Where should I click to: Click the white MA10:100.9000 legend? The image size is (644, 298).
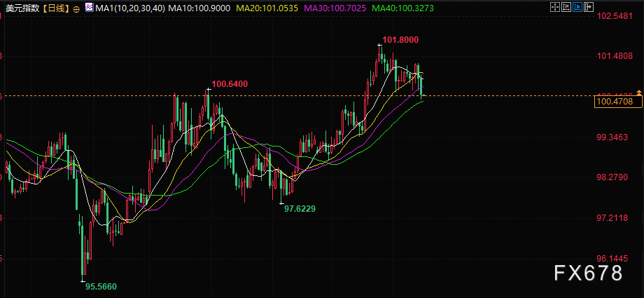click(199, 8)
